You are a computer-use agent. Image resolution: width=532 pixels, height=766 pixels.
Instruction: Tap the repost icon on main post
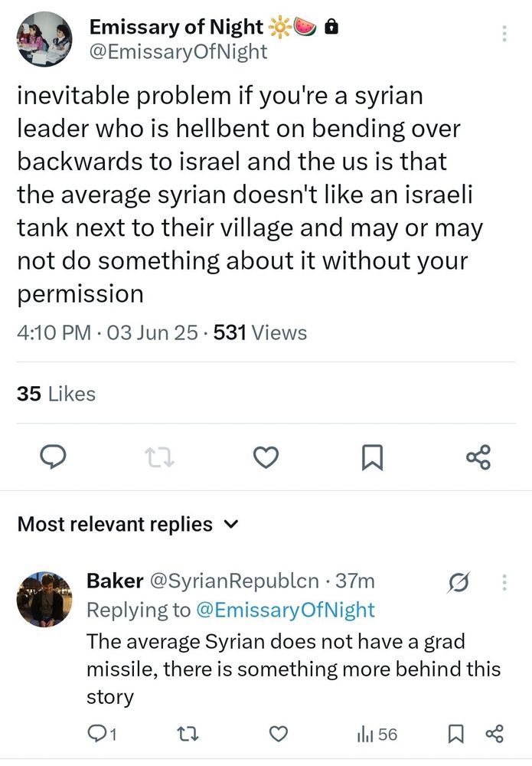click(158, 457)
